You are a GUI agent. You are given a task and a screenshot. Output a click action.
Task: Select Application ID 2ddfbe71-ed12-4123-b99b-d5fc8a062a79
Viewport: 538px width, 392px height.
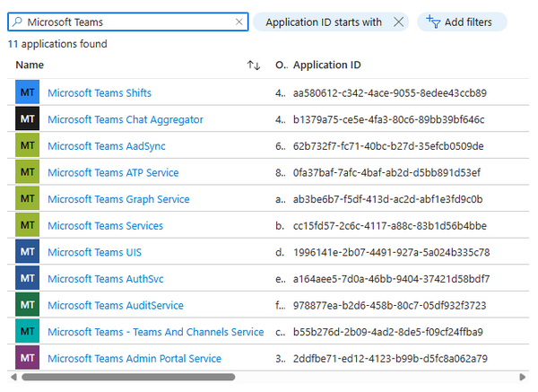coord(390,359)
